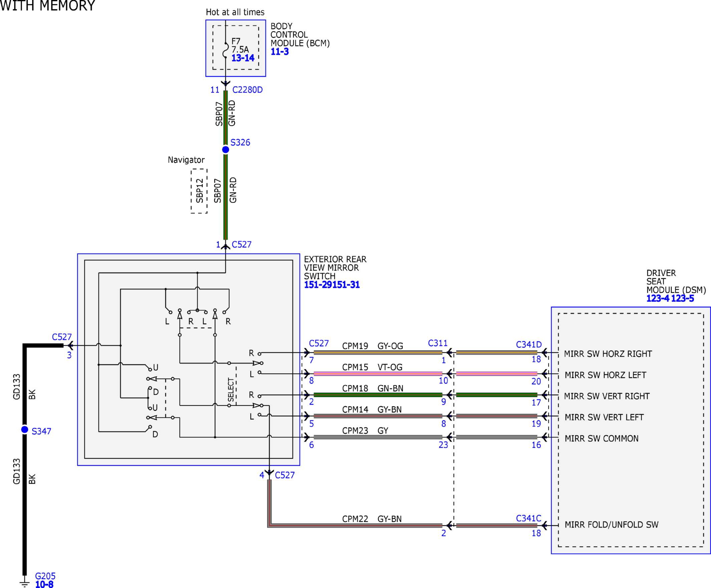
Task: Select 'MIRR SW HORZ RIGHT' pin label
Action: [608, 354]
